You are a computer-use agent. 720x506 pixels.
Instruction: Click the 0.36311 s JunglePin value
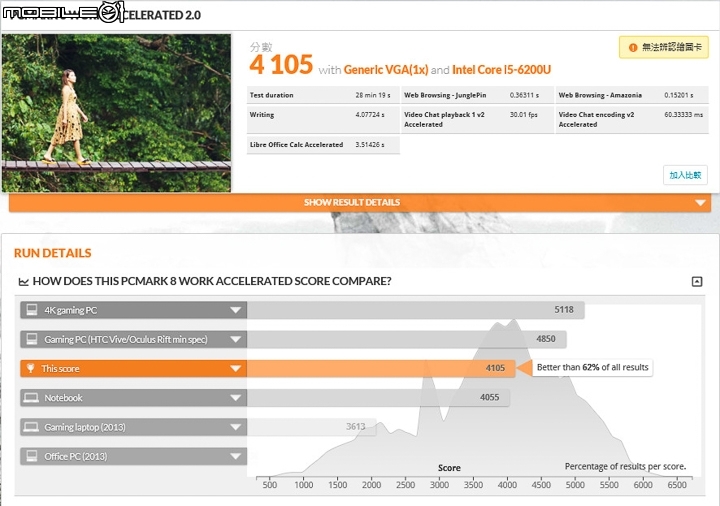(x=524, y=96)
